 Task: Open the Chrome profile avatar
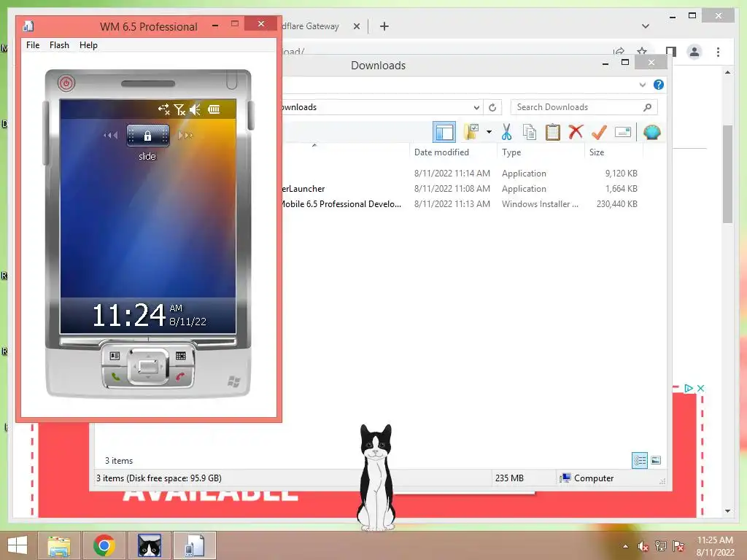click(x=694, y=52)
